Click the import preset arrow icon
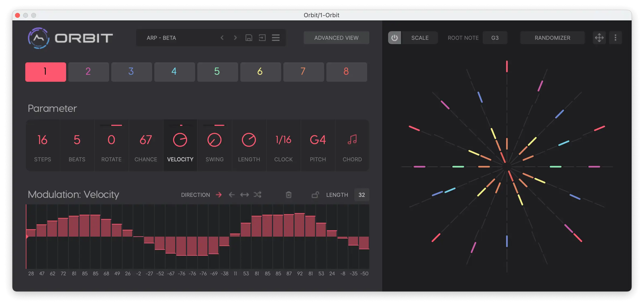The width and height of the screenshot is (644, 306). (x=262, y=38)
